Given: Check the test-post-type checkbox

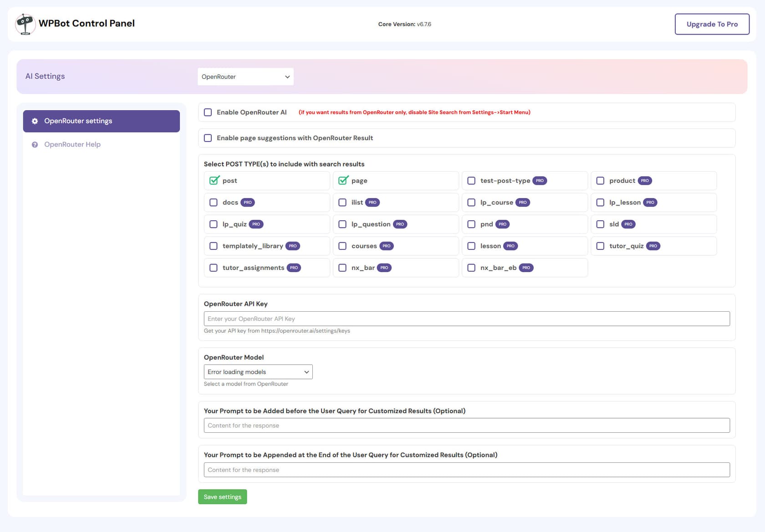Looking at the screenshot, I should (471, 181).
